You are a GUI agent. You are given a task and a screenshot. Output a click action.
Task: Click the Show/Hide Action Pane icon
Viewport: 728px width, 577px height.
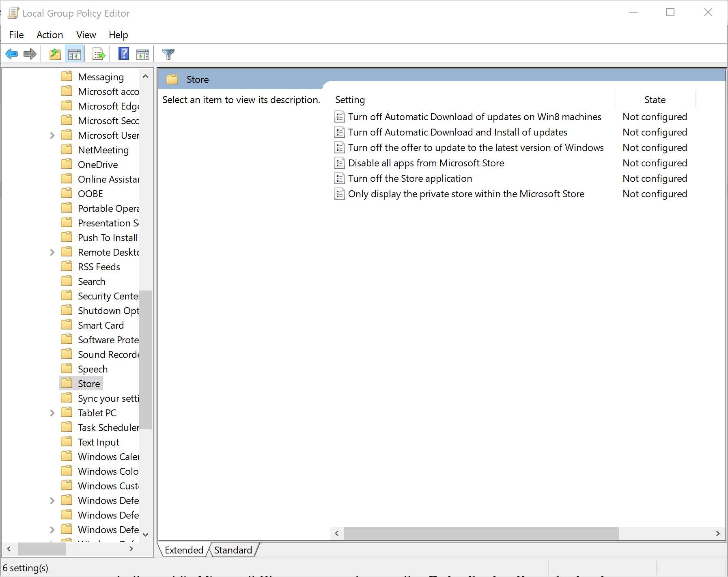tap(142, 54)
